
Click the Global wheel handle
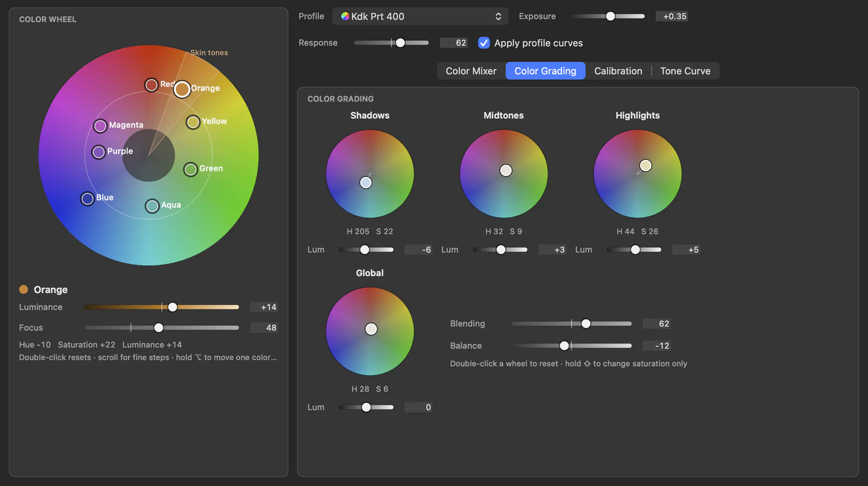tap(371, 329)
